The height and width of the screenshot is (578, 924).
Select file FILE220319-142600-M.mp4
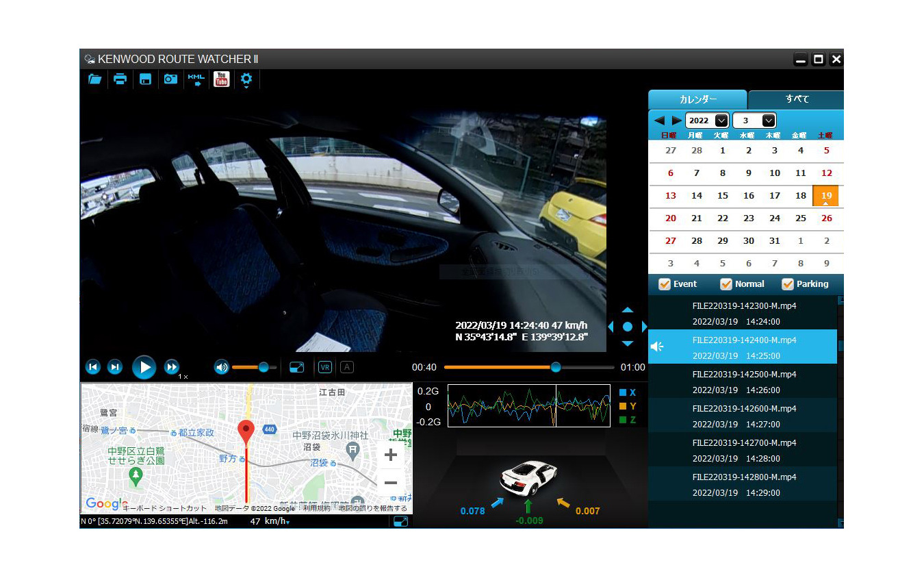743,416
